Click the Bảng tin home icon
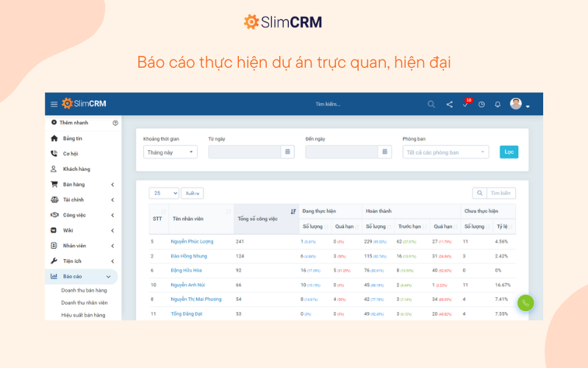This screenshot has height=368, width=588. (54, 138)
